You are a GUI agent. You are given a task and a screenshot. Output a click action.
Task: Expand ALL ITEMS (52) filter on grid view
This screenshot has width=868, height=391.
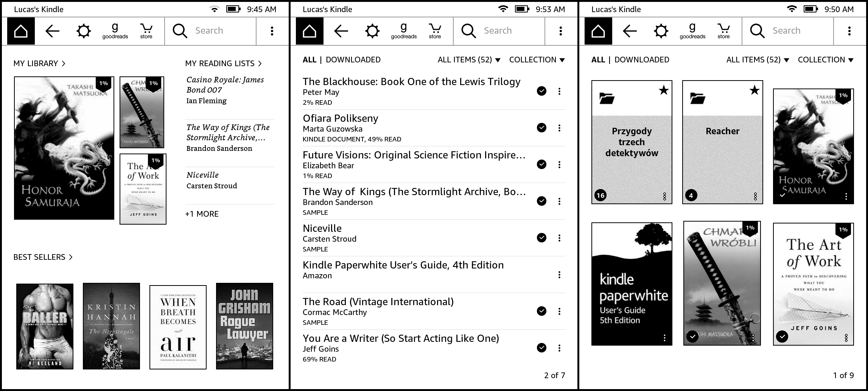coord(758,60)
